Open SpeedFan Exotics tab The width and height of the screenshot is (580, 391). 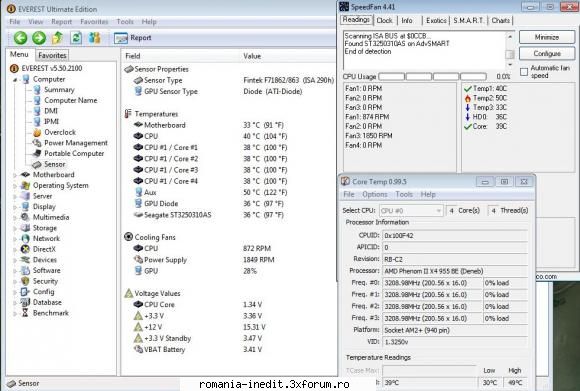tap(436, 21)
